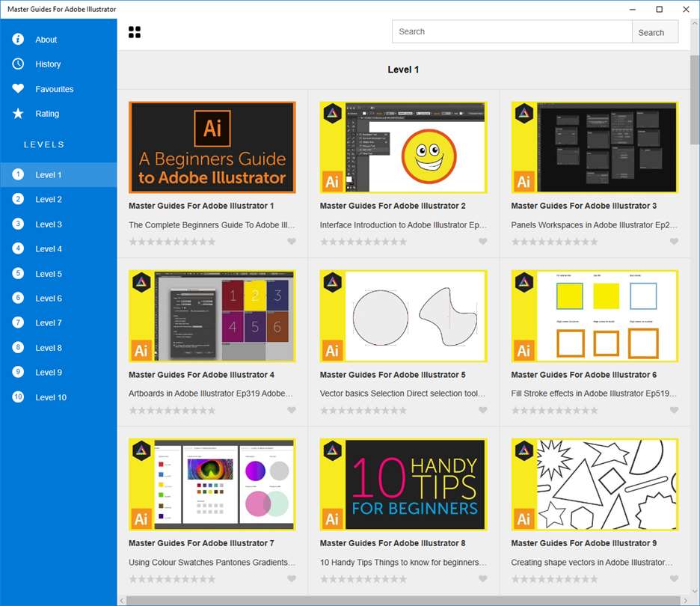The width and height of the screenshot is (700, 606).
Task: Click the Level 2 number badge
Action: tap(18, 199)
